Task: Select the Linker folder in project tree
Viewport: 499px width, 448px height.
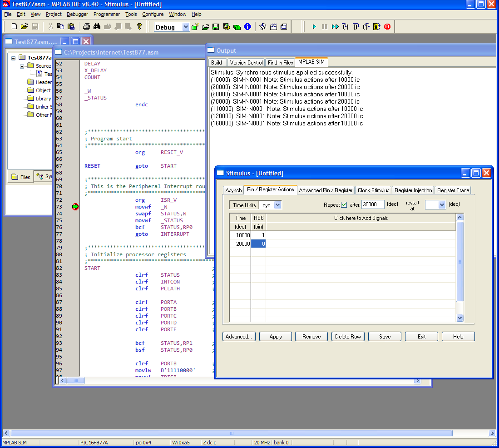Action: click(x=40, y=107)
